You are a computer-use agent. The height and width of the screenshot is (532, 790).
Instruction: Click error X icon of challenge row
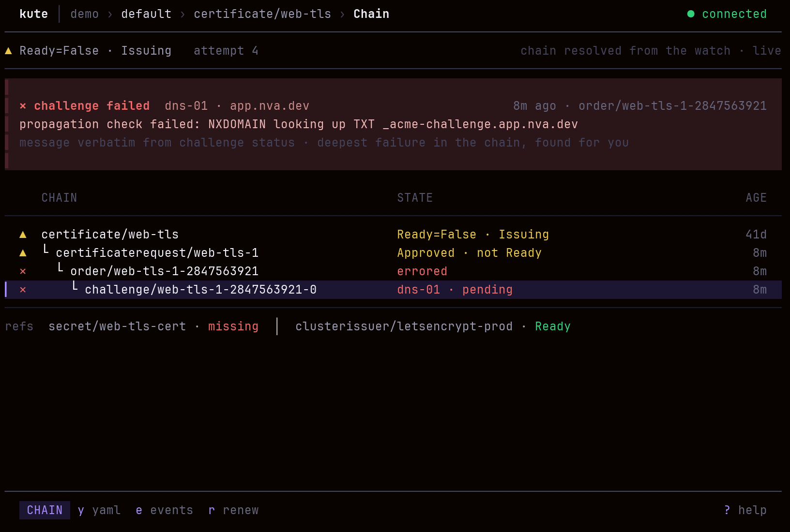(23, 290)
